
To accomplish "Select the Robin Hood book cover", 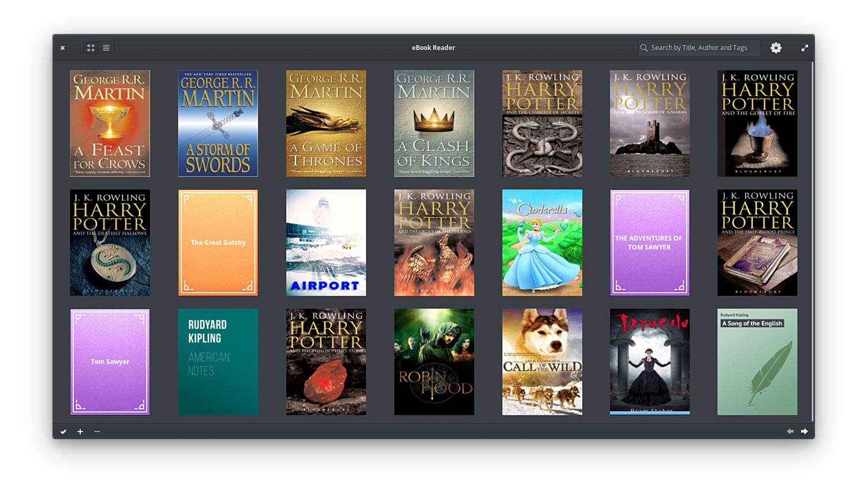I will click(434, 362).
